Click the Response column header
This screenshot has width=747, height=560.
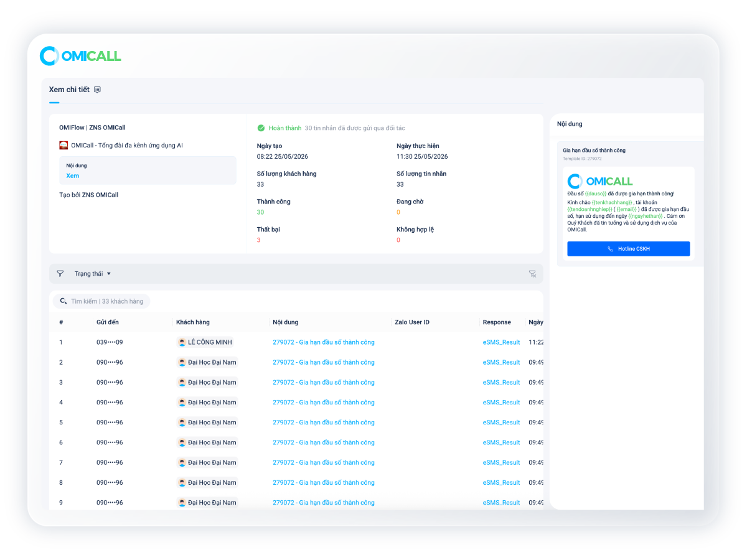tap(497, 322)
